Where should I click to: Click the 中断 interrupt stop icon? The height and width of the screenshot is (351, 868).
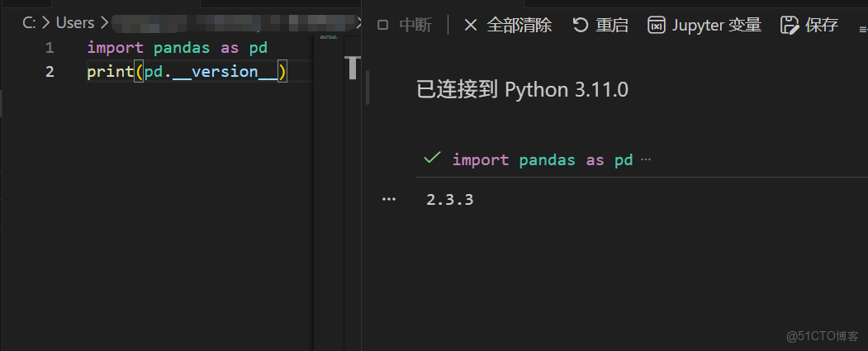click(x=382, y=26)
